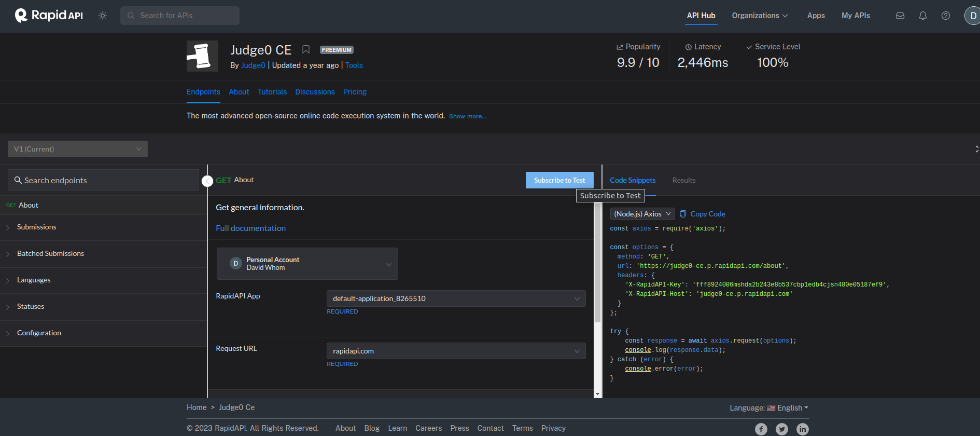This screenshot has width=980, height=436.
Task: Switch to the Code Snippets tab
Action: pyautogui.click(x=633, y=180)
